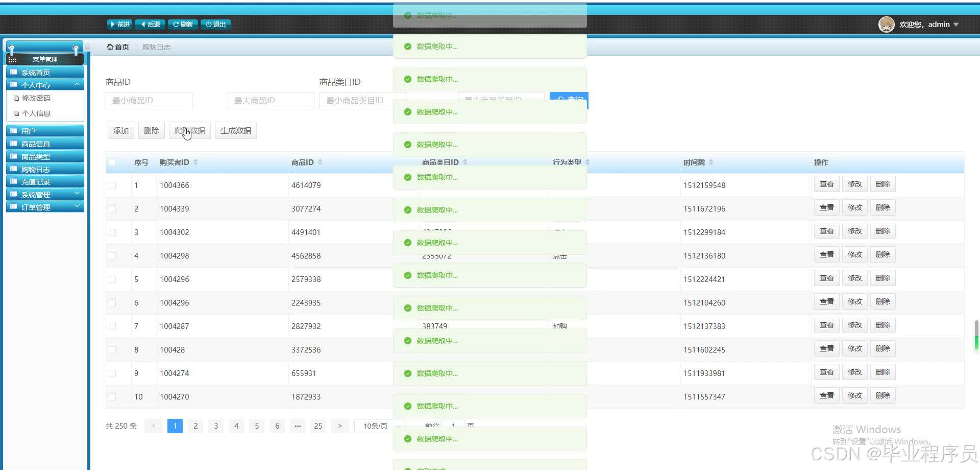980x470 pixels.
Task: Open 修改密码 submenu item
Action: tap(36, 98)
